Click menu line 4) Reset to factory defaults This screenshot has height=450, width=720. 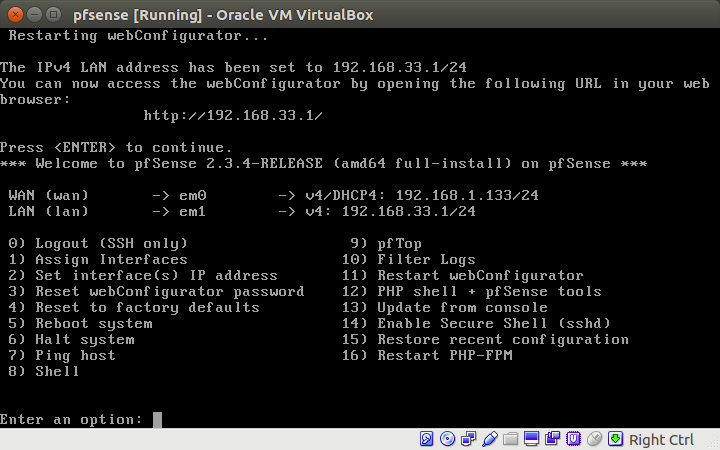click(x=134, y=308)
